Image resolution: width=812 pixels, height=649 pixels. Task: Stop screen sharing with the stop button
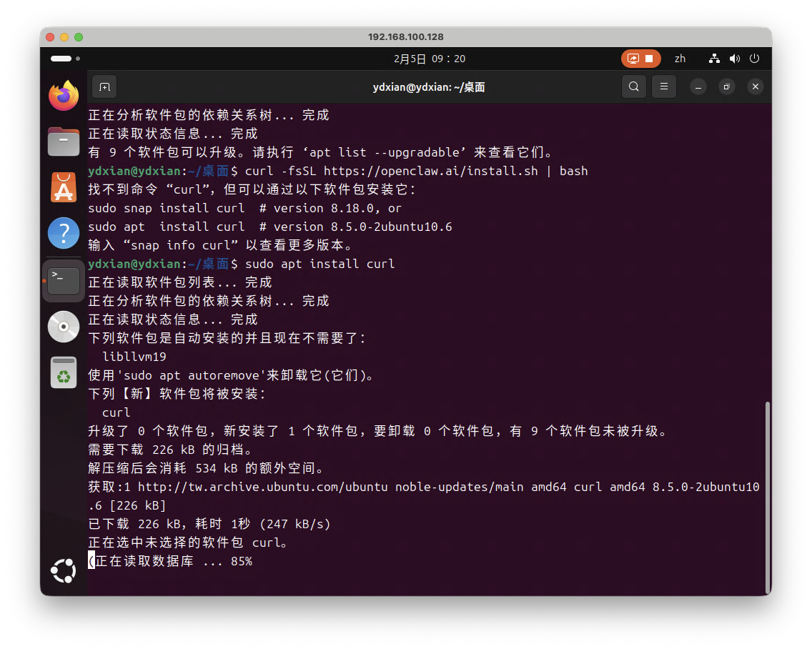coord(649,59)
